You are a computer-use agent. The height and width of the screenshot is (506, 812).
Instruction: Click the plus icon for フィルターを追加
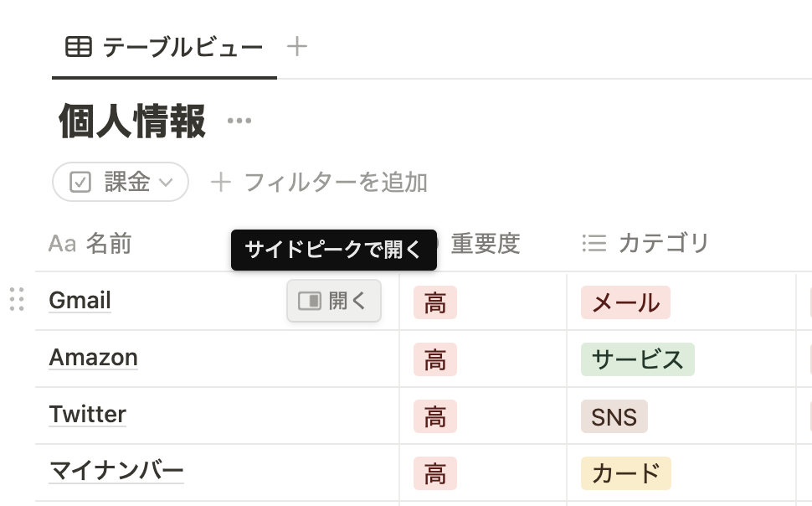(221, 183)
